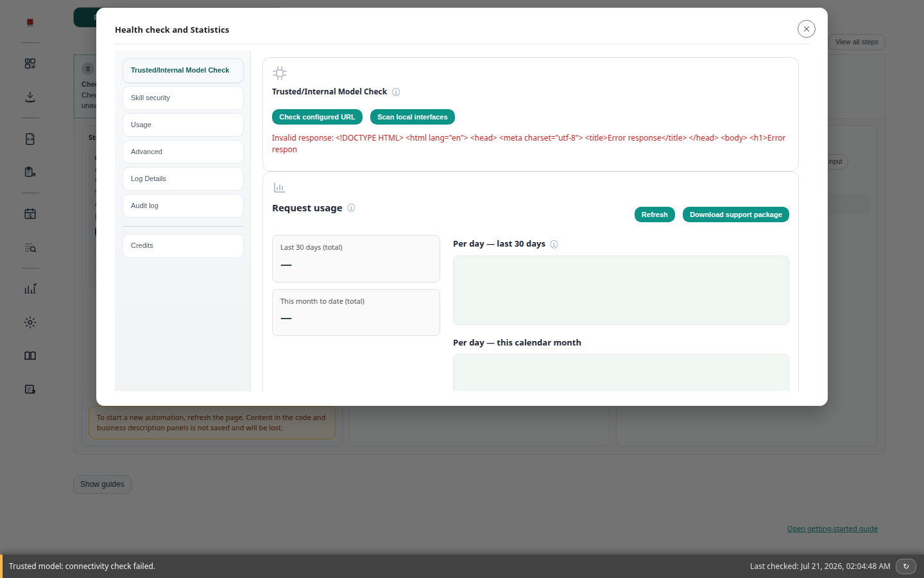The width and height of the screenshot is (924, 578).
Task: Click info icon next to Request usage
Action: 351,207
